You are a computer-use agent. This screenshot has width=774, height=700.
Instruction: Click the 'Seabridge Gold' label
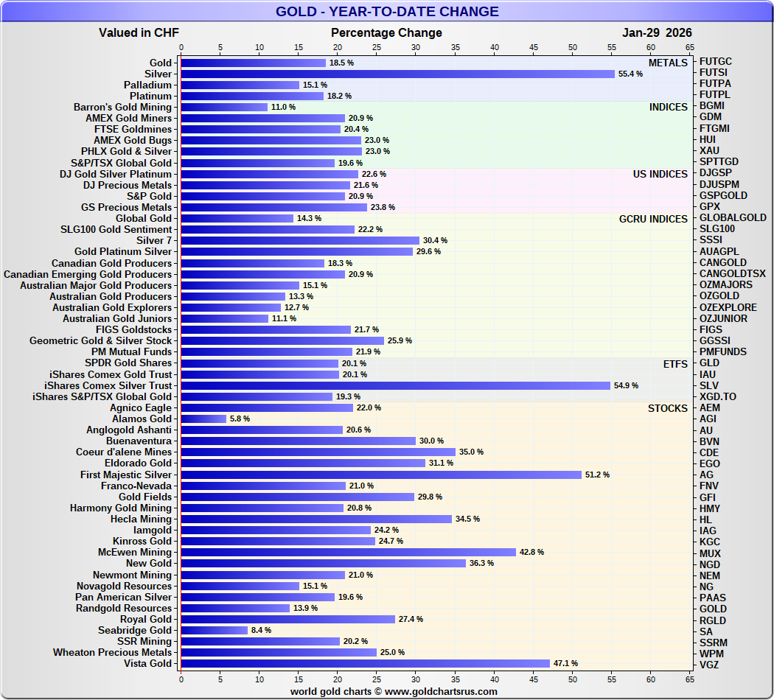tap(135, 631)
